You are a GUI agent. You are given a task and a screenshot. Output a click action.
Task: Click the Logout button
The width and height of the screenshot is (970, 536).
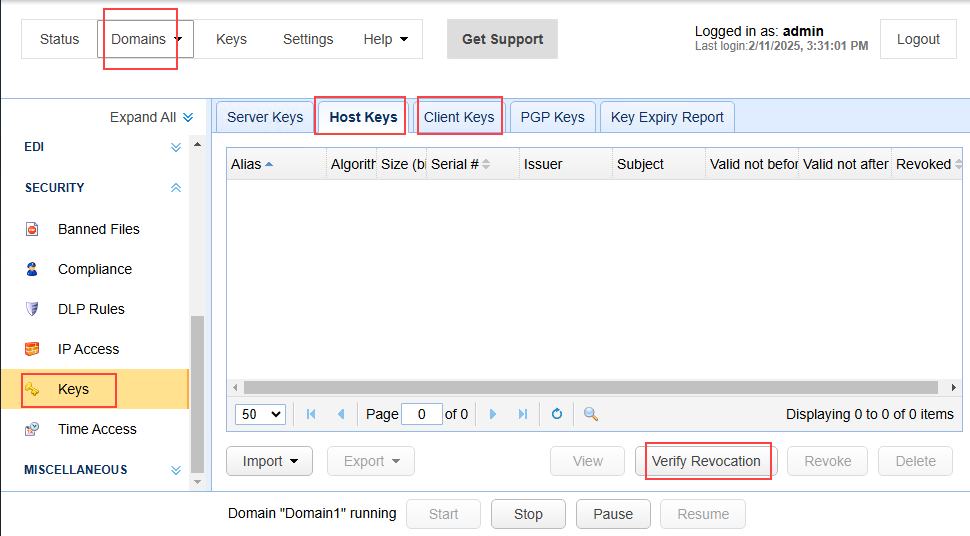click(x=917, y=39)
